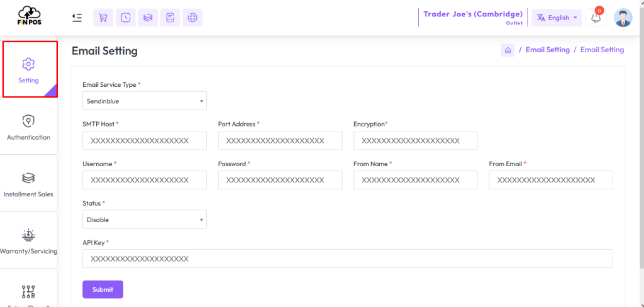Submit the email settings form

click(103, 289)
